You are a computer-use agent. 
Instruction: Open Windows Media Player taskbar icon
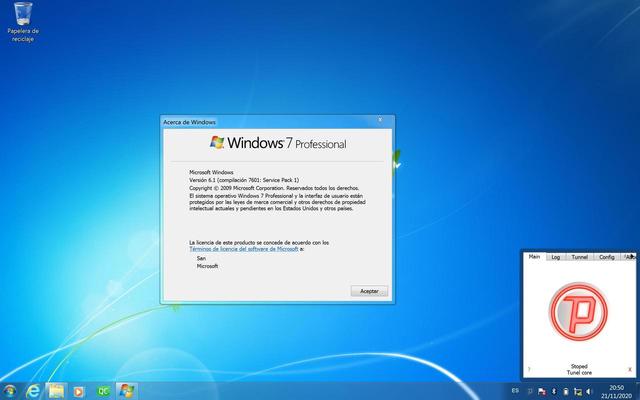click(78, 392)
